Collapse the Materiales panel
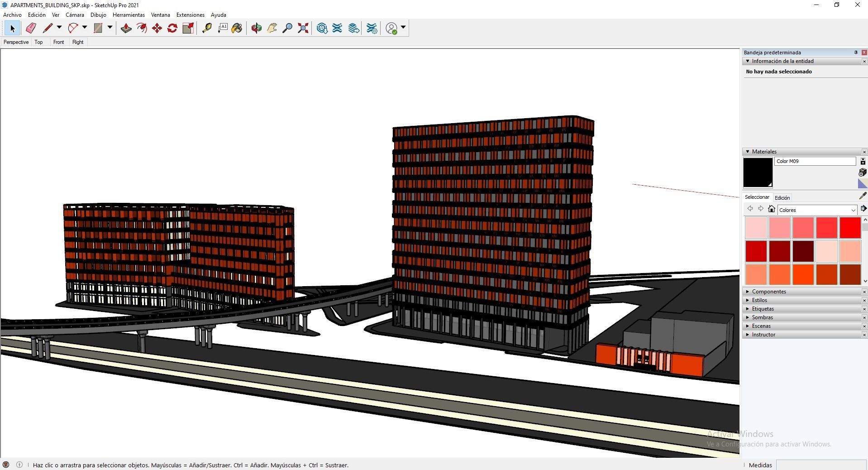Screen dimensions: 868x470 point(748,152)
